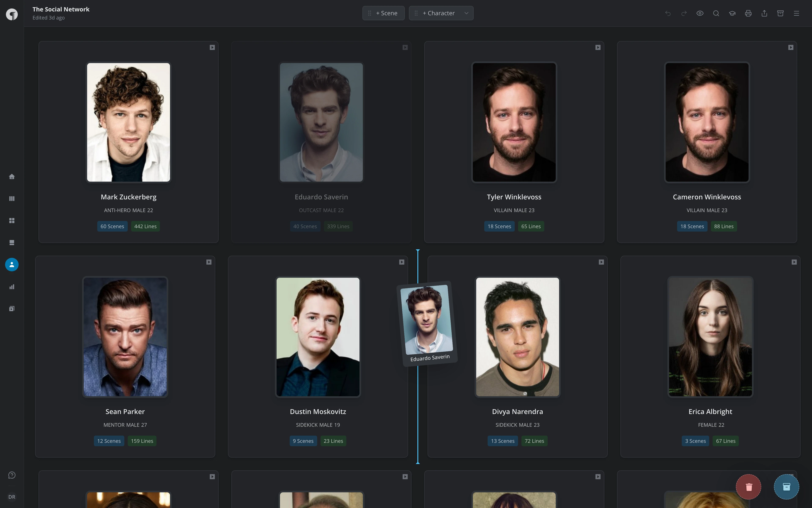Open the home icon in the sidebar

12,176
